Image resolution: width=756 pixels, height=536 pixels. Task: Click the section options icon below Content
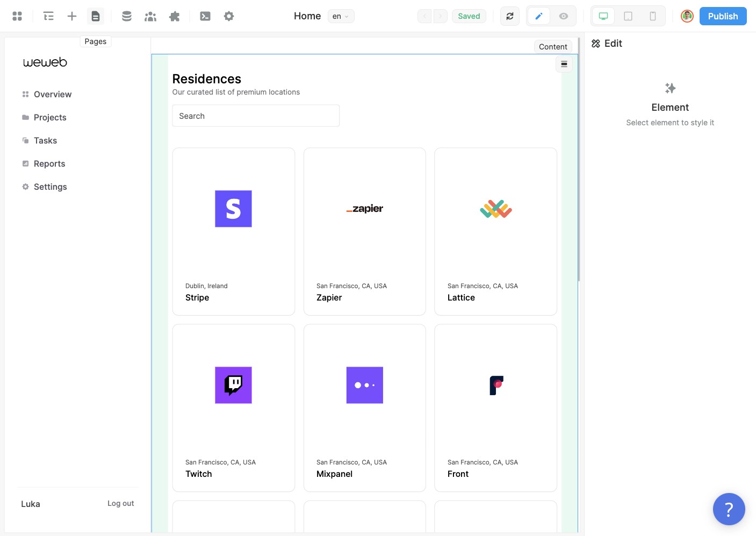[564, 64]
